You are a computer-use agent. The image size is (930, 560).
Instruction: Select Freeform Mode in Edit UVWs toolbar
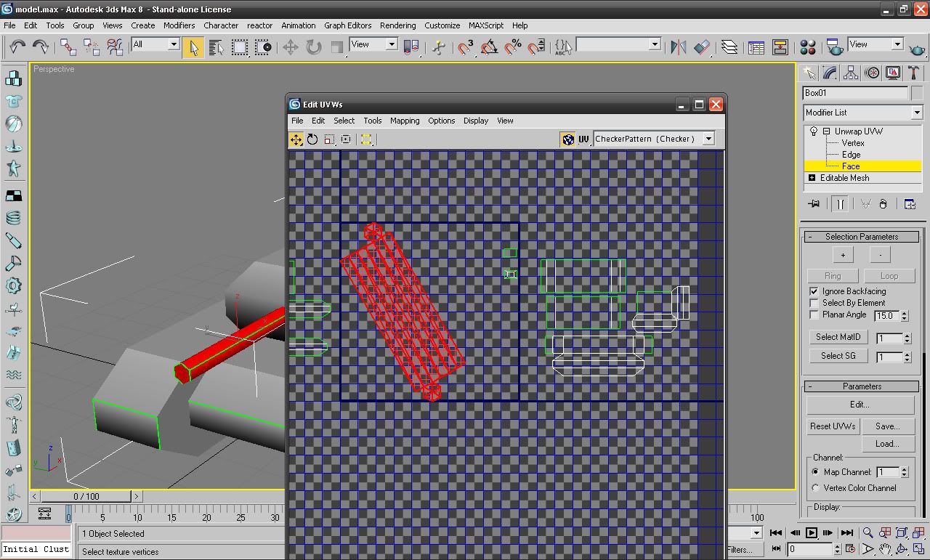pyautogui.click(x=347, y=139)
